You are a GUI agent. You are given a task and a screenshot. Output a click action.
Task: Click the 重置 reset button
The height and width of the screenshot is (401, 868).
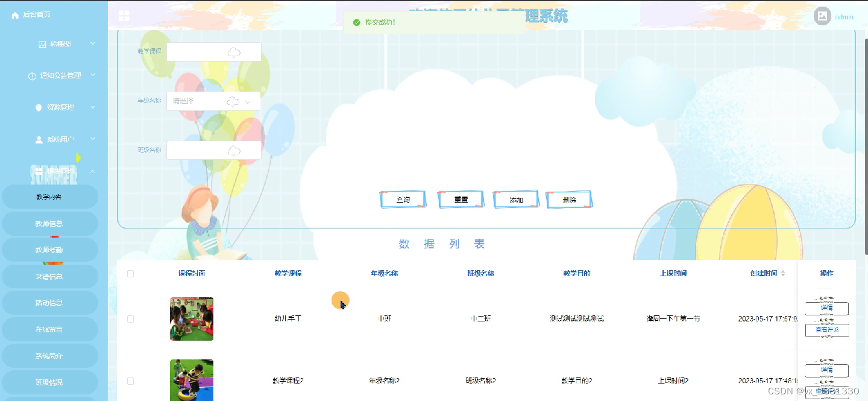pos(461,200)
